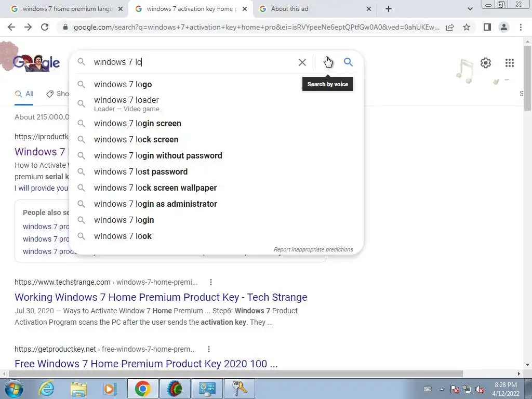Click the on-screen keyboard tray icon
The image size is (532, 399).
click(428, 389)
